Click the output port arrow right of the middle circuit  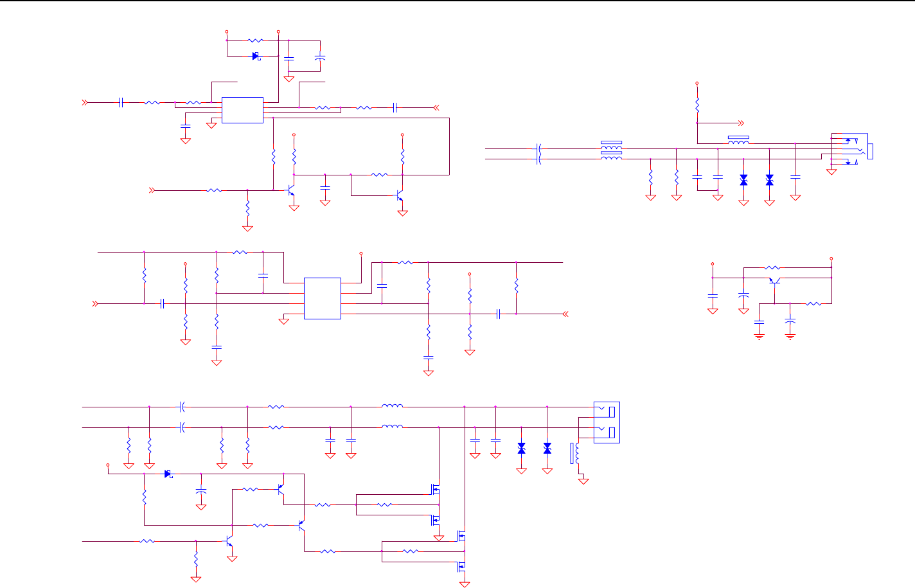565,314
